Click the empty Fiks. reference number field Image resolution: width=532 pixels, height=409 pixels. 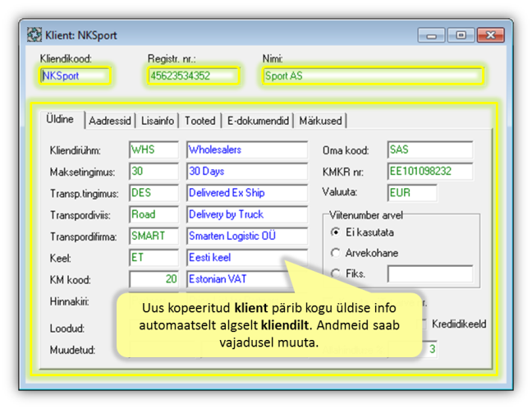click(430, 274)
